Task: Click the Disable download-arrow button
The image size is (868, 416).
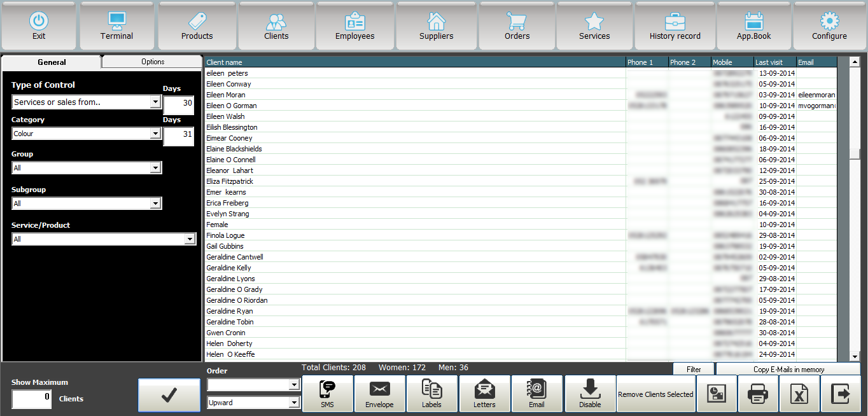Action: point(589,394)
